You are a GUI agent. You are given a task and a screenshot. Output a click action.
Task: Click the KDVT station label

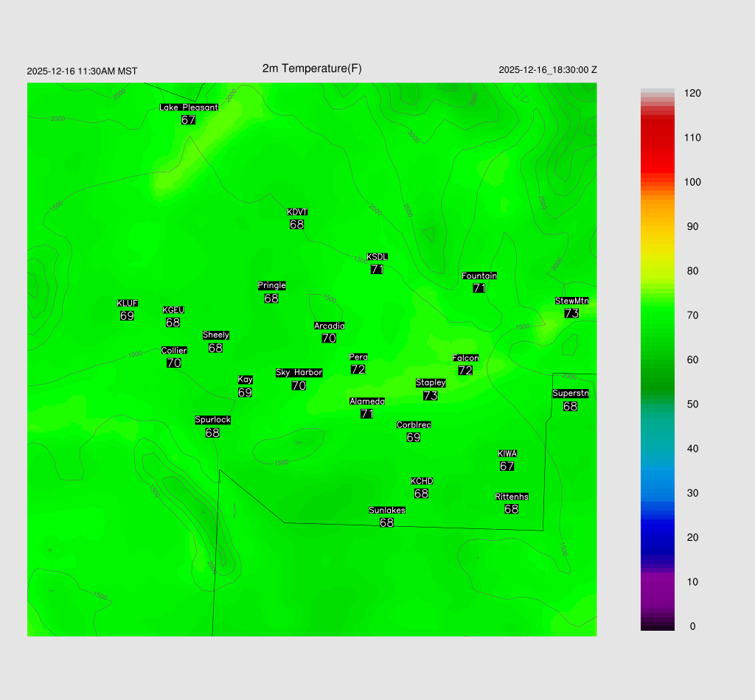(x=297, y=212)
